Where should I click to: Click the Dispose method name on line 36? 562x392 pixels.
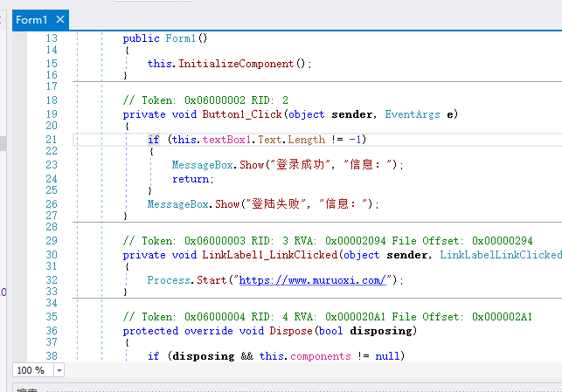point(291,331)
